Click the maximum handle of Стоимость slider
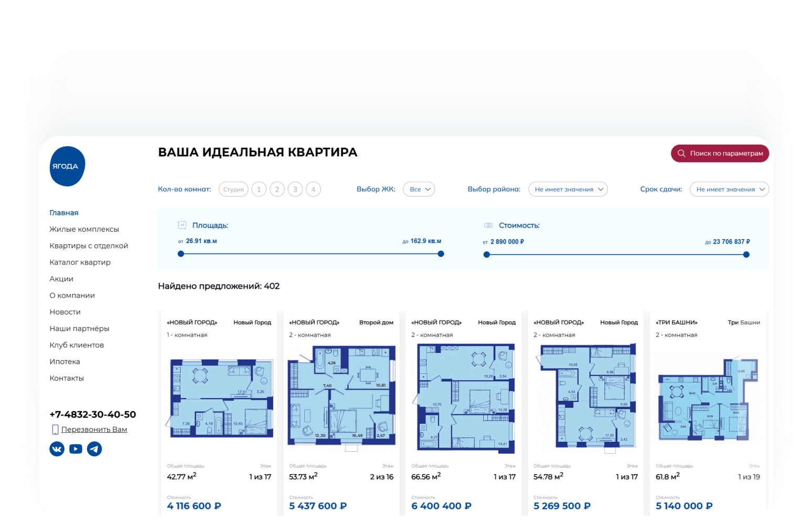The image size is (812, 523). pyautogui.click(x=746, y=255)
